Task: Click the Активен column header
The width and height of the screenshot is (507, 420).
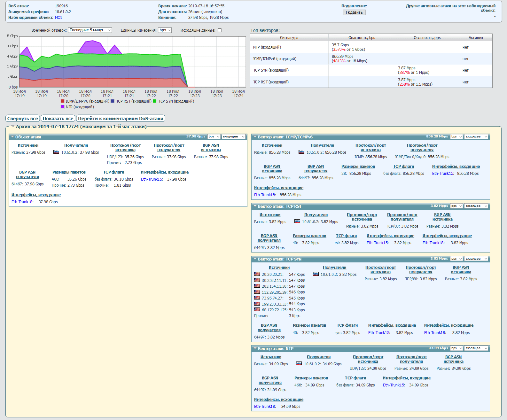Action: coord(476,38)
